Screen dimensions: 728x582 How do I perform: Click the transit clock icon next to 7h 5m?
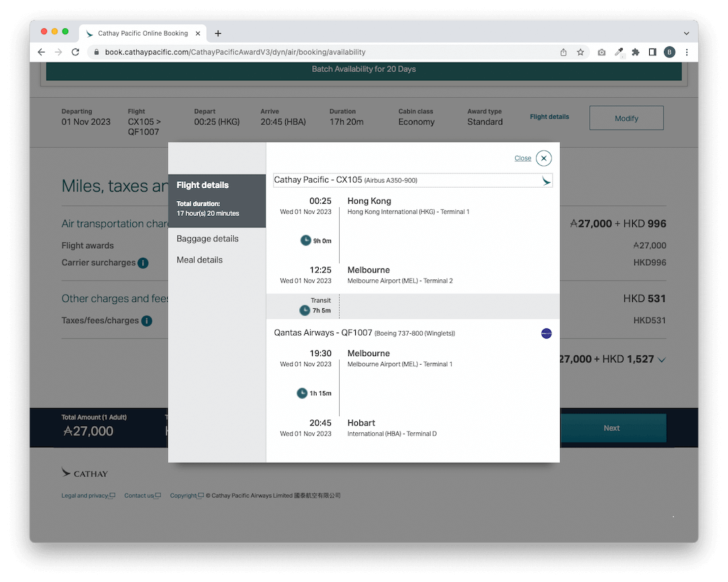click(x=305, y=310)
